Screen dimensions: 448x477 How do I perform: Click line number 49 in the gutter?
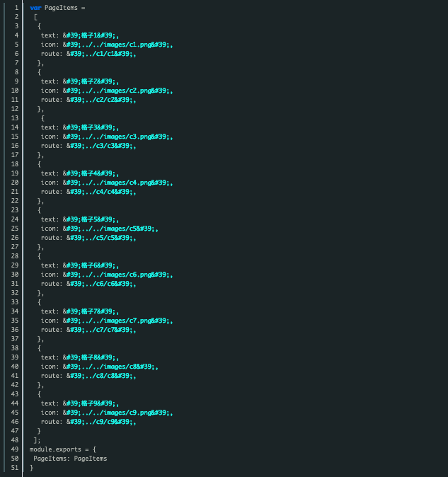(x=15, y=449)
